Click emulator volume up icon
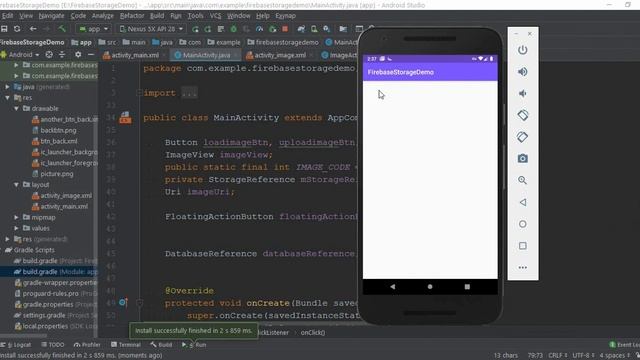The image size is (640, 360). pos(522,72)
